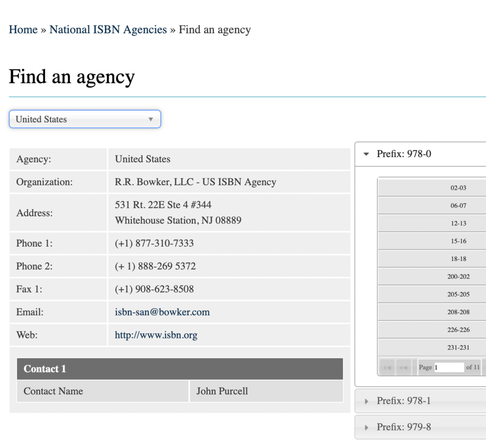Select the 18-18 range row
The image size is (486, 448).
(x=458, y=259)
